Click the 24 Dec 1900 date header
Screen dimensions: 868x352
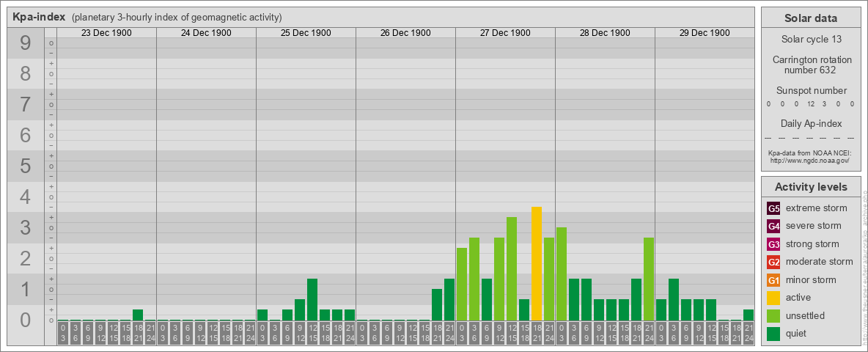(206, 33)
